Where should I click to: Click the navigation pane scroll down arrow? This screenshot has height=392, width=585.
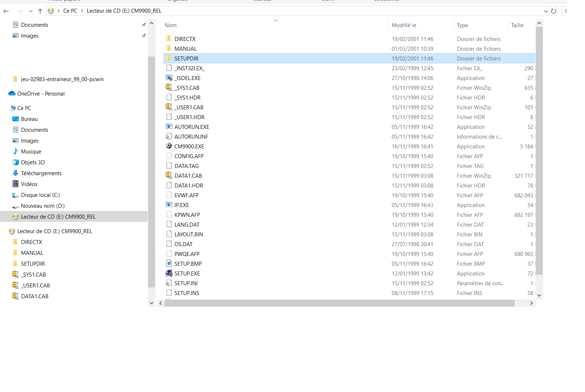(151, 303)
